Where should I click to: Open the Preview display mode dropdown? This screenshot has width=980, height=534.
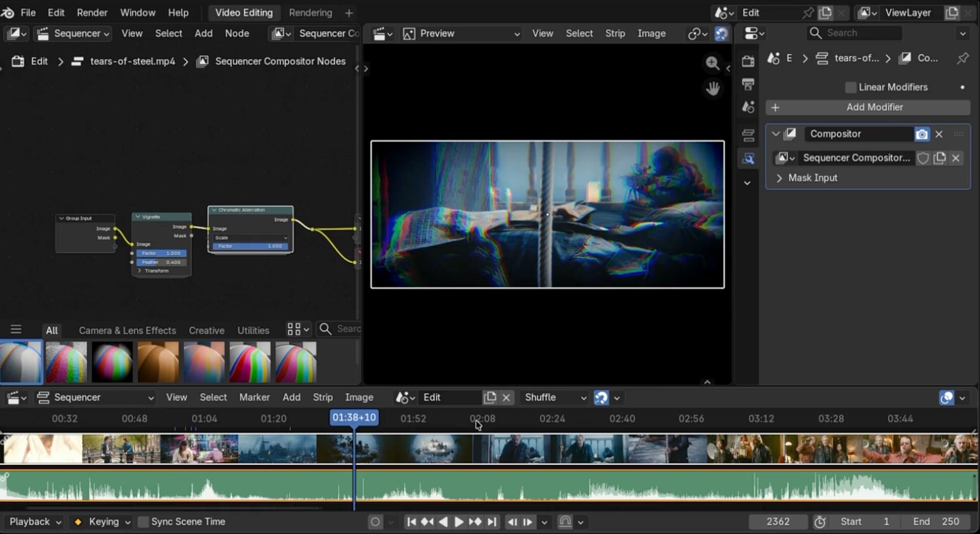(x=462, y=34)
